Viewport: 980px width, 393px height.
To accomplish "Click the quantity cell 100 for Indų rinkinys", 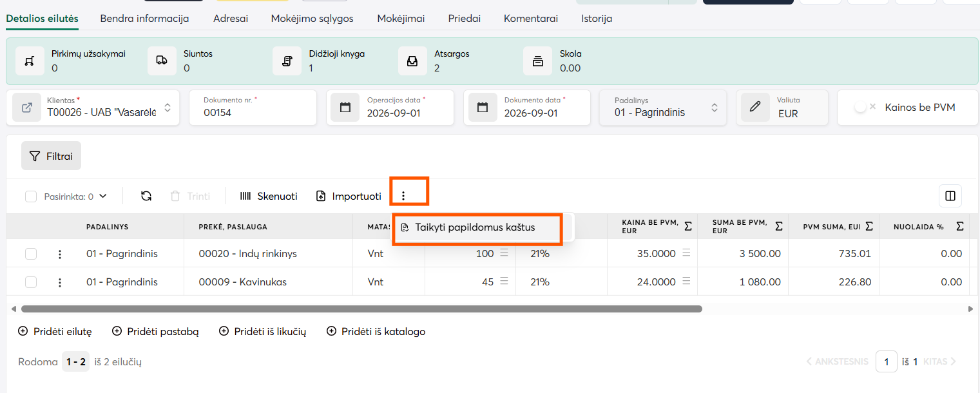I will click(x=470, y=254).
